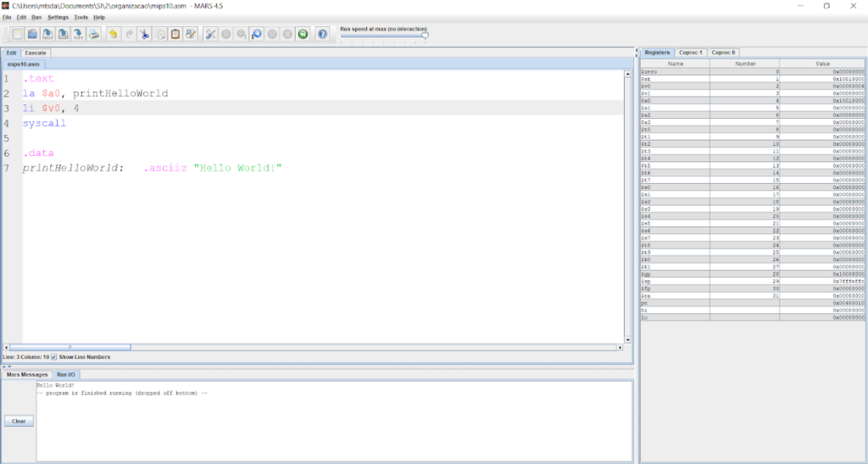868x464 pixels.
Task: Toggle the Show Line Numbers checkbox
Action: pos(54,357)
